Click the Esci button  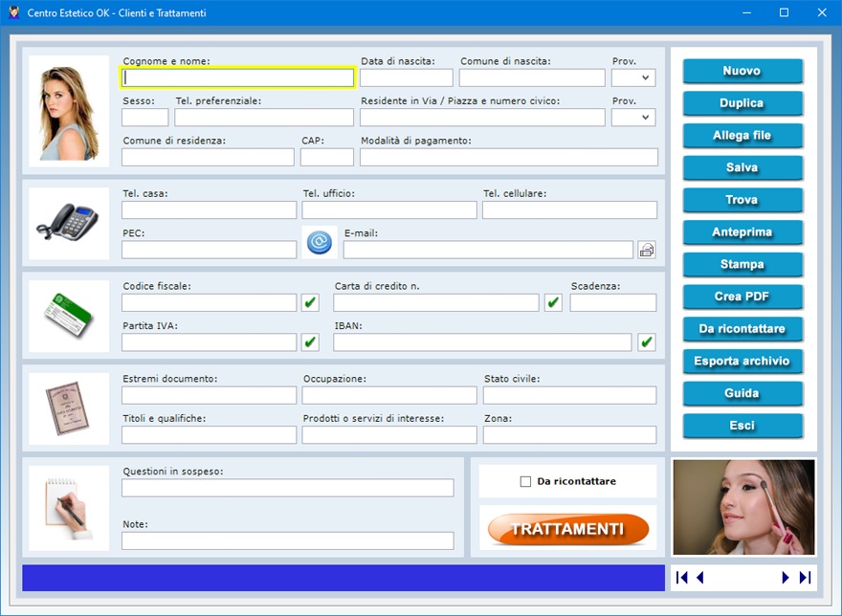point(742,426)
